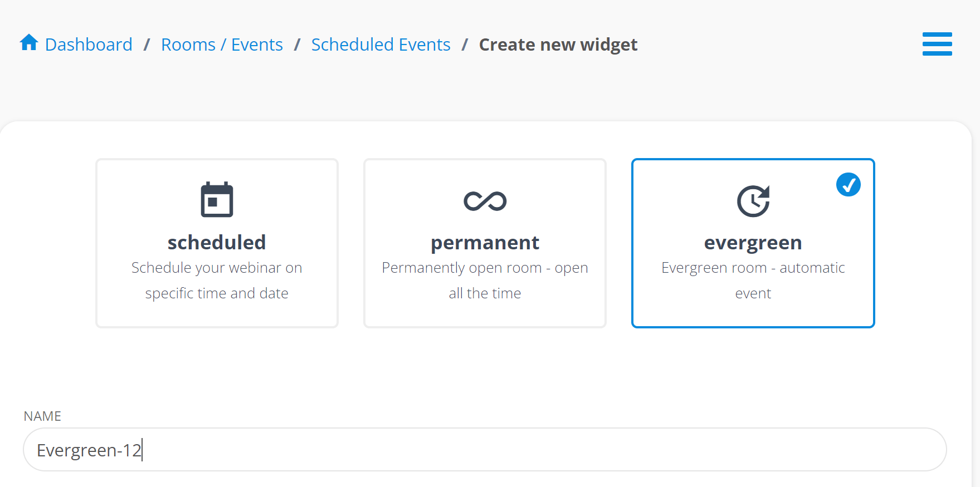Select the evergreen room type heading

(753, 243)
